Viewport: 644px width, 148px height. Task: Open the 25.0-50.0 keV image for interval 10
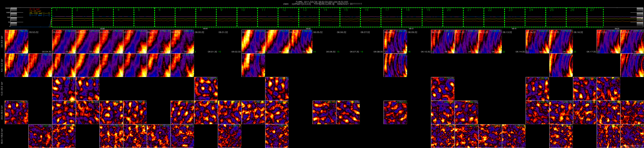(230, 113)
